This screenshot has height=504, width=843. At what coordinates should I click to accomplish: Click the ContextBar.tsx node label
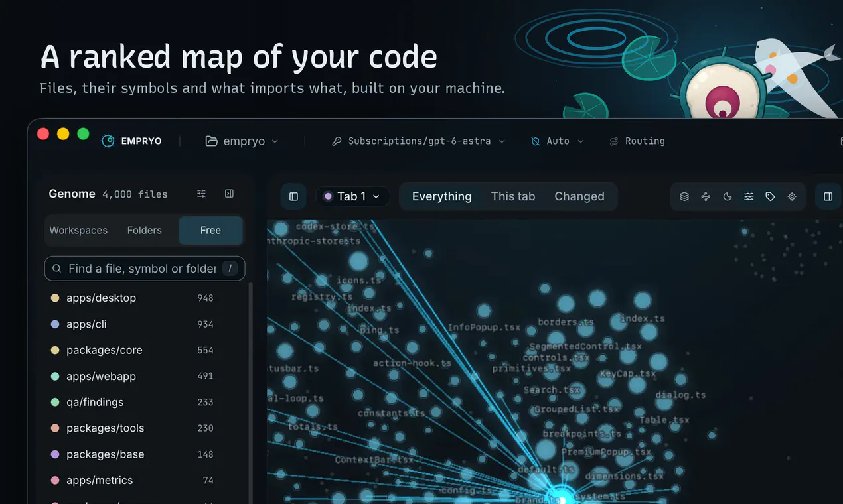(374, 460)
